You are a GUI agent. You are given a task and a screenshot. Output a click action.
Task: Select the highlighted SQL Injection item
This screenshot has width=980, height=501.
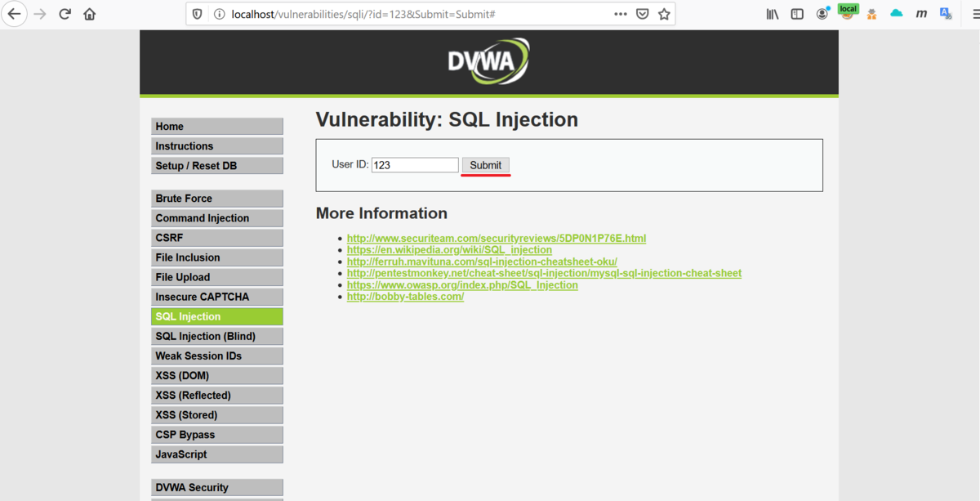click(x=217, y=316)
